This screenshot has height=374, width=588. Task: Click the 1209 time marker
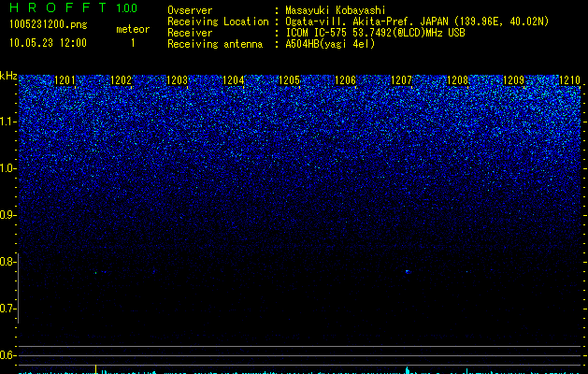pyautogui.click(x=513, y=80)
